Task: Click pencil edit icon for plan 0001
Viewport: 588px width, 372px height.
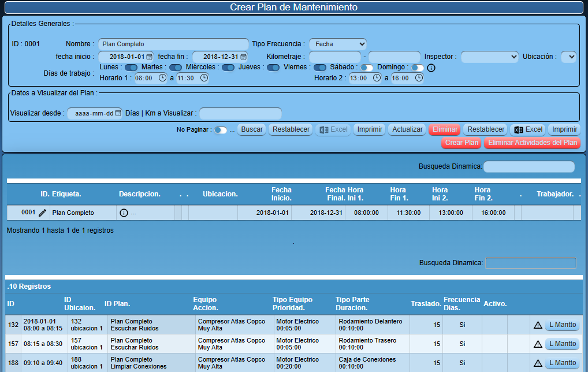Action: [42, 213]
